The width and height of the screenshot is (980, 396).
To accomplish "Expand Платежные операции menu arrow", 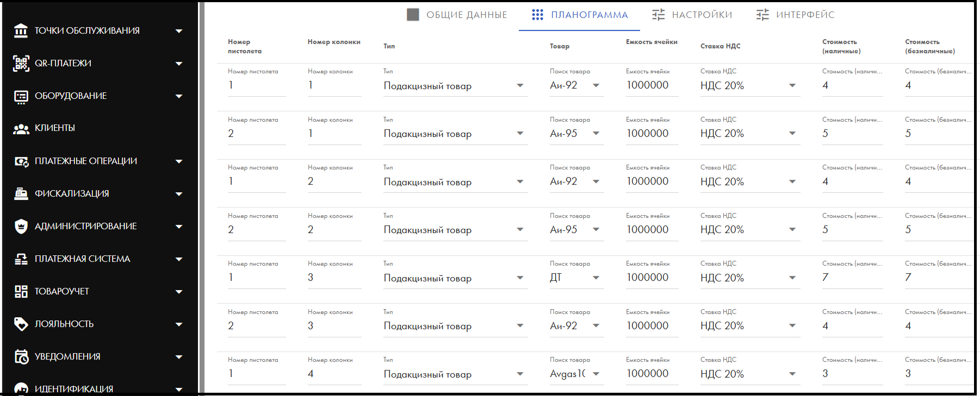I will (179, 161).
